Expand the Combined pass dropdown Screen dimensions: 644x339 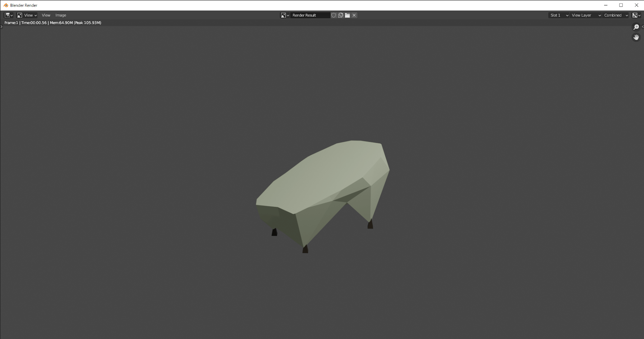[616, 15]
